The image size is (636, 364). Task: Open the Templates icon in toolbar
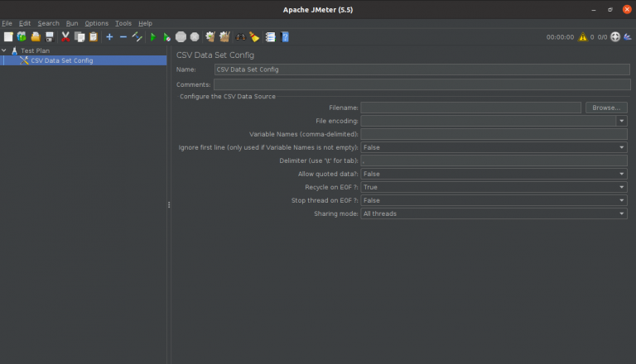pos(22,37)
